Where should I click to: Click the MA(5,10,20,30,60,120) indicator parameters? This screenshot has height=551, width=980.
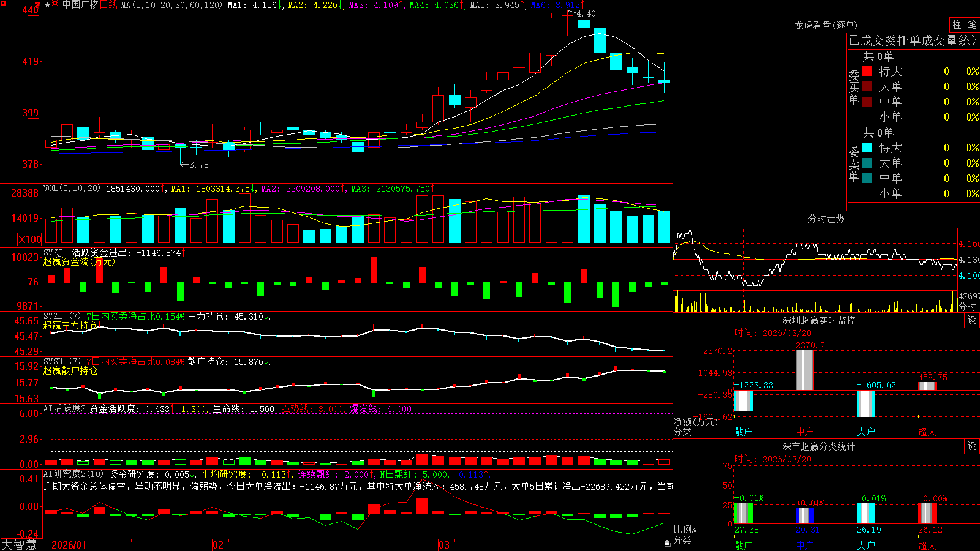coord(171,5)
